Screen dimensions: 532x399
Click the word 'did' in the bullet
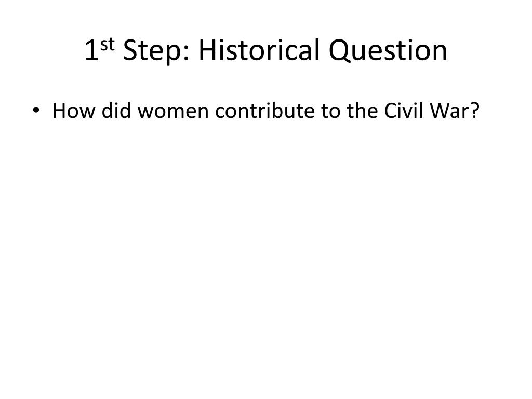pyautogui.click(x=116, y=110)
